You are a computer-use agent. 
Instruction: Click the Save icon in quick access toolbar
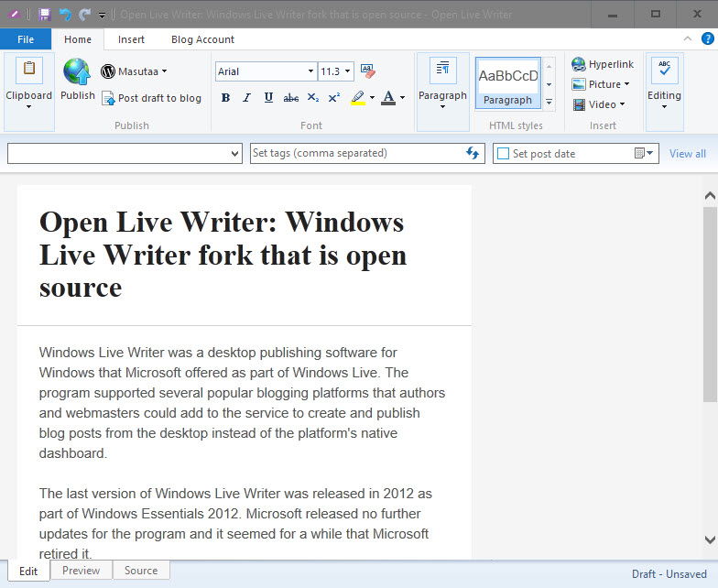tap(44, 15)
